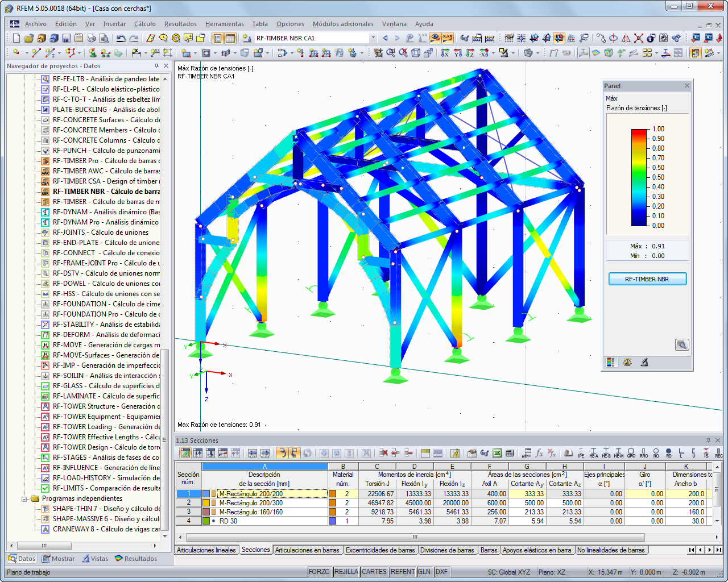The width and height of the screenshot is (728, 582).
Task: Jump to the last table tab arrow
Action: coord(718,550)
